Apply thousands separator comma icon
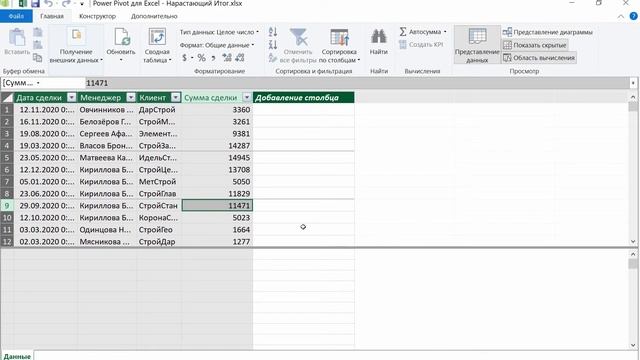Screen dimensions: 640x360 213,58
